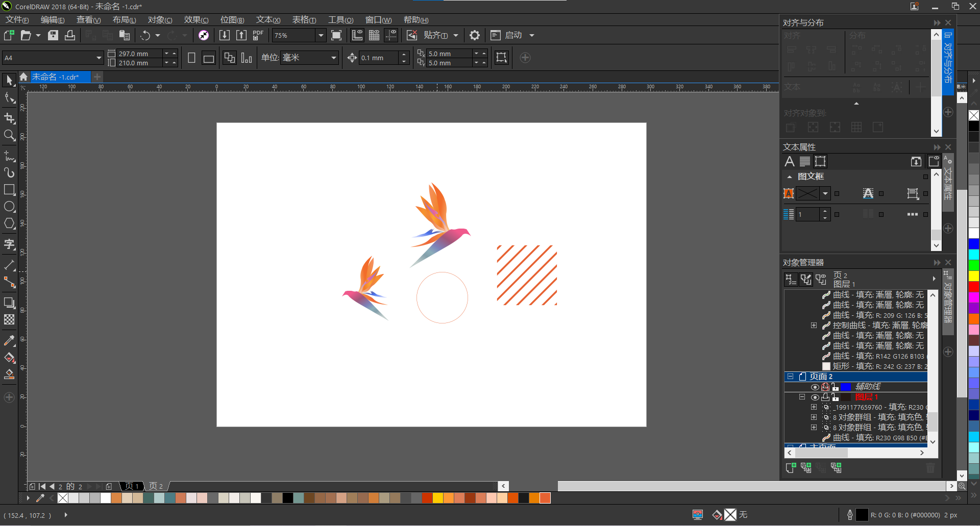Toggle the lock on 图层 1
This screenshot has height=526, width=980.
(835, 397)
